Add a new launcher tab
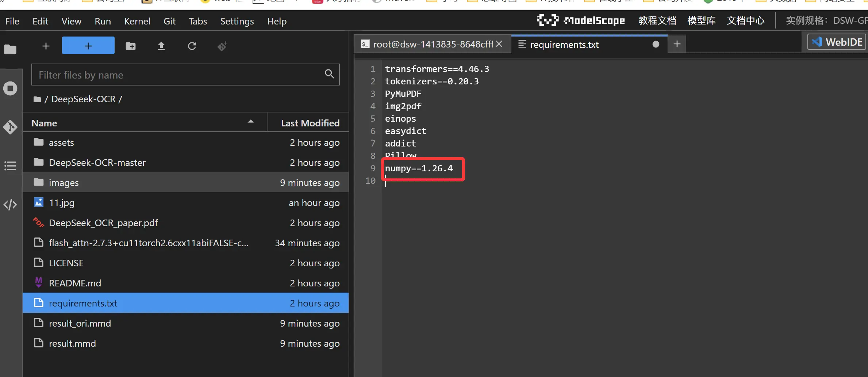868x377 pixels. [x=677, y=44]
